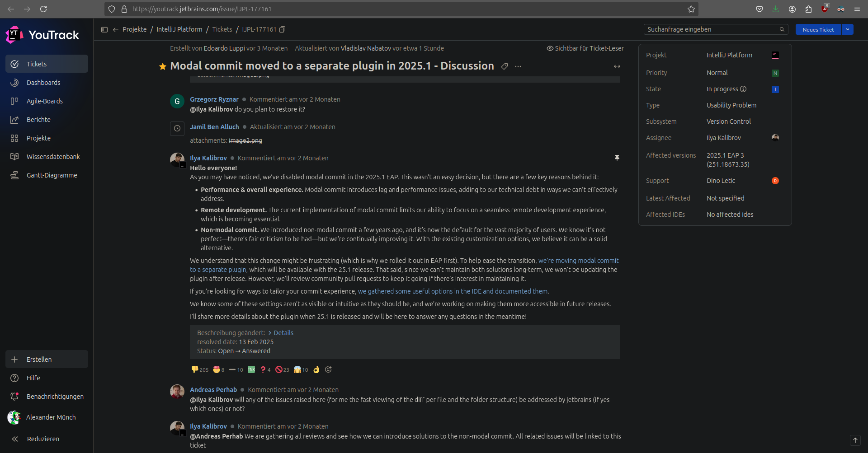Change the State field In progress
This screenshot has width=868, height=453.
point(722,89)
